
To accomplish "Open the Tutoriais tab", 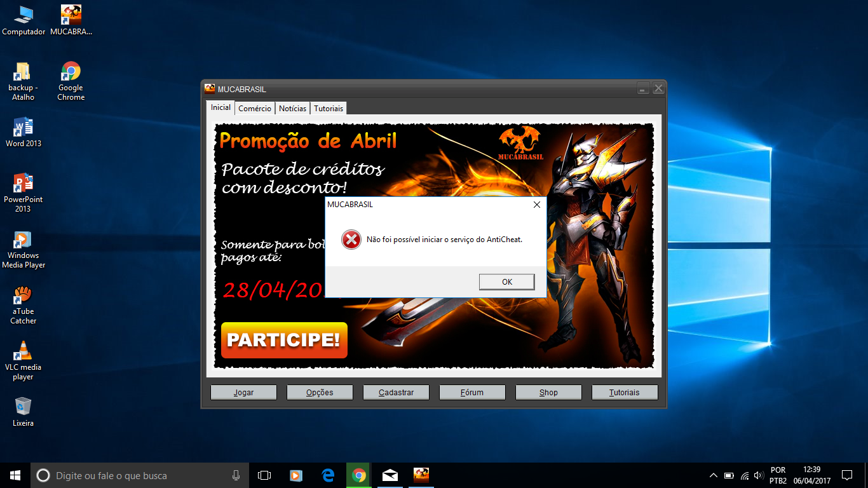I will [329, 109].
